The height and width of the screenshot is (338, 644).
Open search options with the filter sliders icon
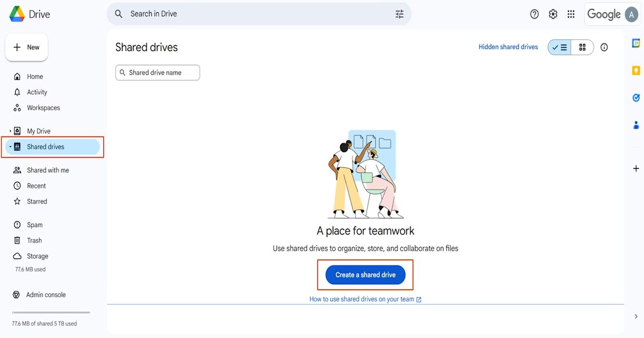click(x=399, y=13)
